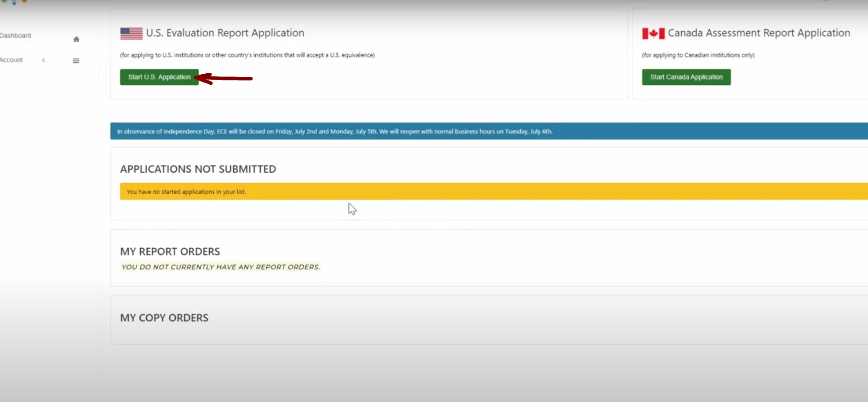Click the MY REPORT ORDERS heading

[x=170, y=251]
